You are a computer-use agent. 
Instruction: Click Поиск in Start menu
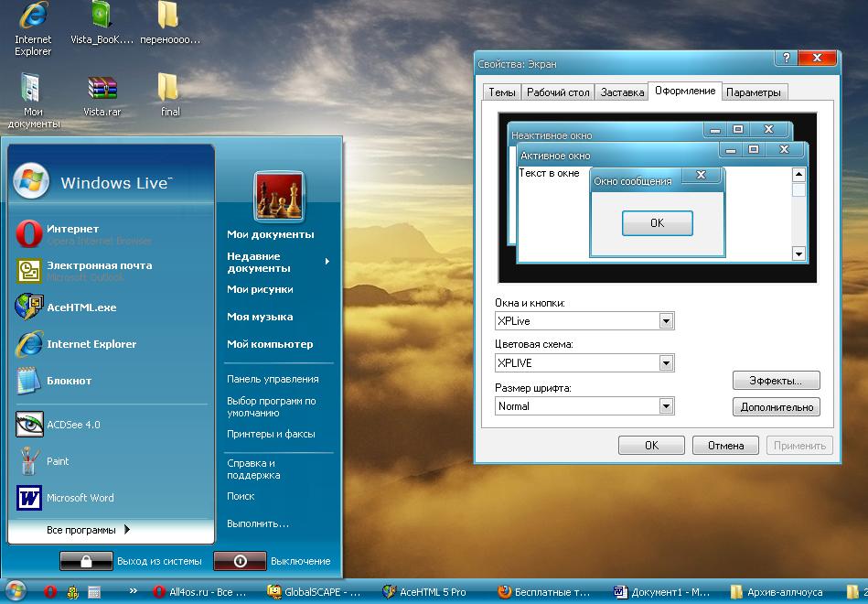[241, 497]
